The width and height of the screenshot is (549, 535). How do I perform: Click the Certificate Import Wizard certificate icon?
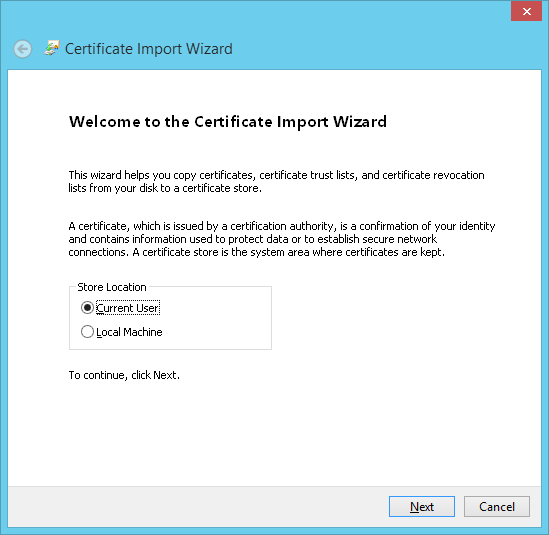52,48
